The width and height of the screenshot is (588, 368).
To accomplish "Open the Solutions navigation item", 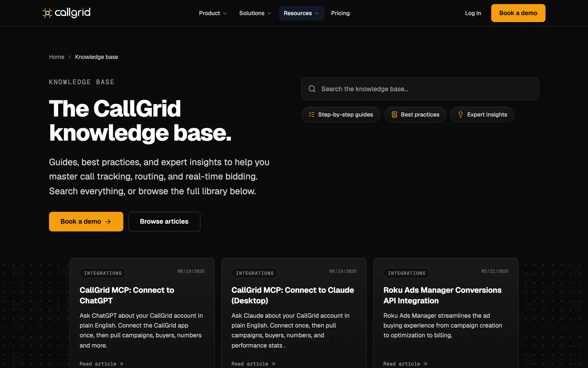I will pos(255,13).
